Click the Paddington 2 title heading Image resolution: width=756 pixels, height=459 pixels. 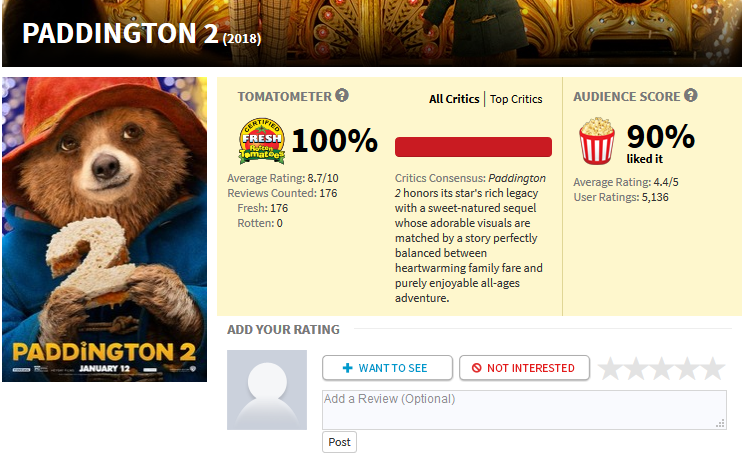(142, 34)
